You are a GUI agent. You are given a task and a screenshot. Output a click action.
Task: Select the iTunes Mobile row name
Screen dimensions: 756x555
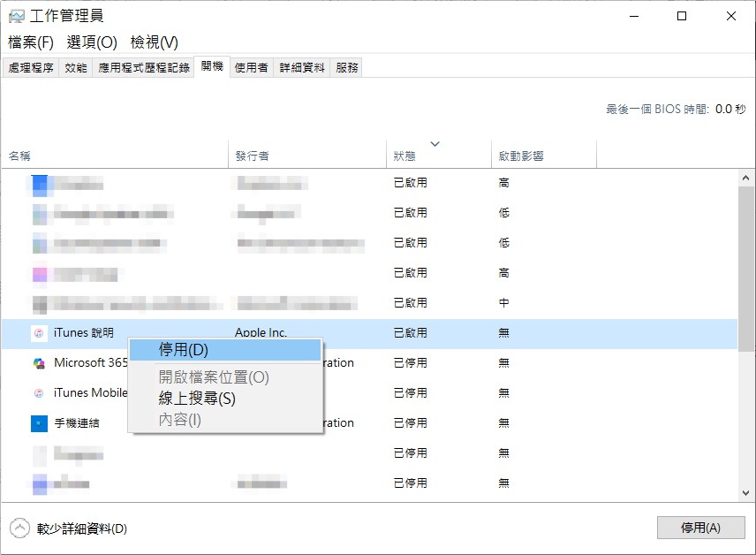point(91,393)
